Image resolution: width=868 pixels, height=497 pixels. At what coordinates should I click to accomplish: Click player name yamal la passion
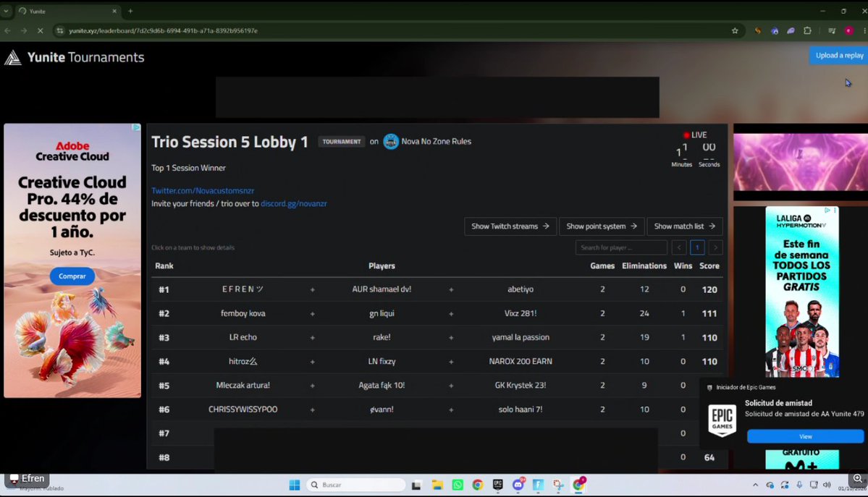521,337
